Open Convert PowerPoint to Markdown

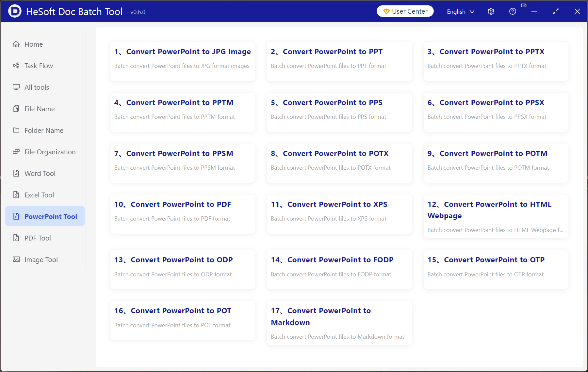pos(339,323)
